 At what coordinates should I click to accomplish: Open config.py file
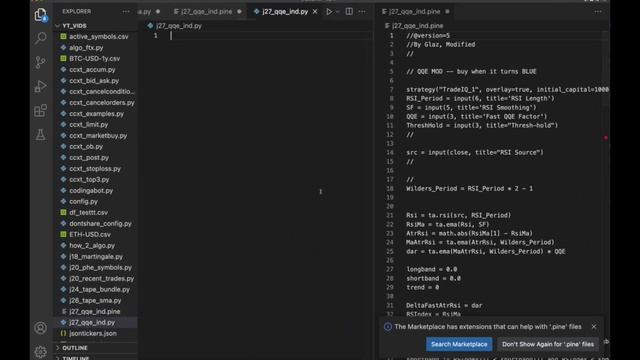click(x=83, y=201)
